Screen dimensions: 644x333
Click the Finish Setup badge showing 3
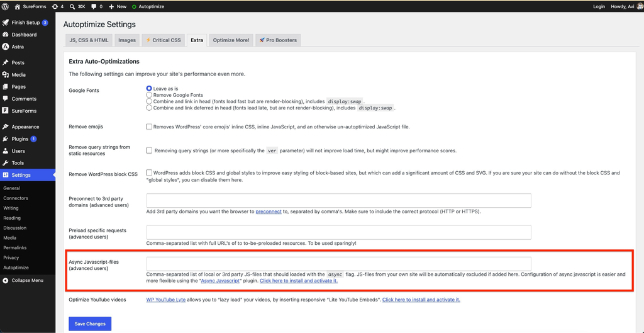[x=45, y=23]
